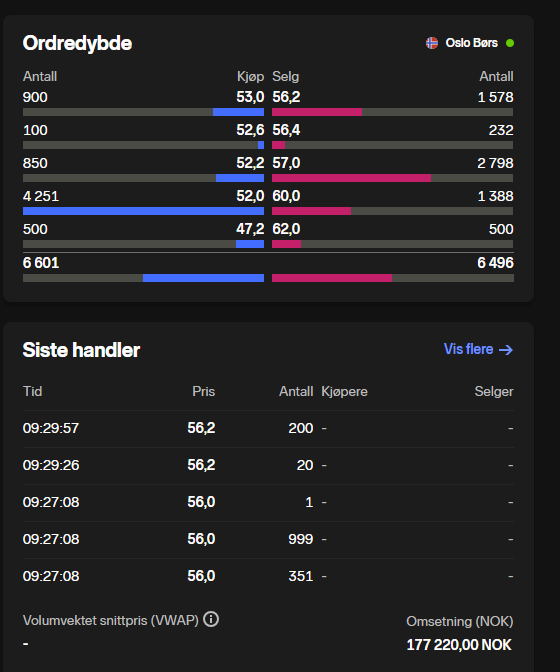Click the Kjøpere column header
Viewport: 560px width, 672px height.
(x=344, y=391)
